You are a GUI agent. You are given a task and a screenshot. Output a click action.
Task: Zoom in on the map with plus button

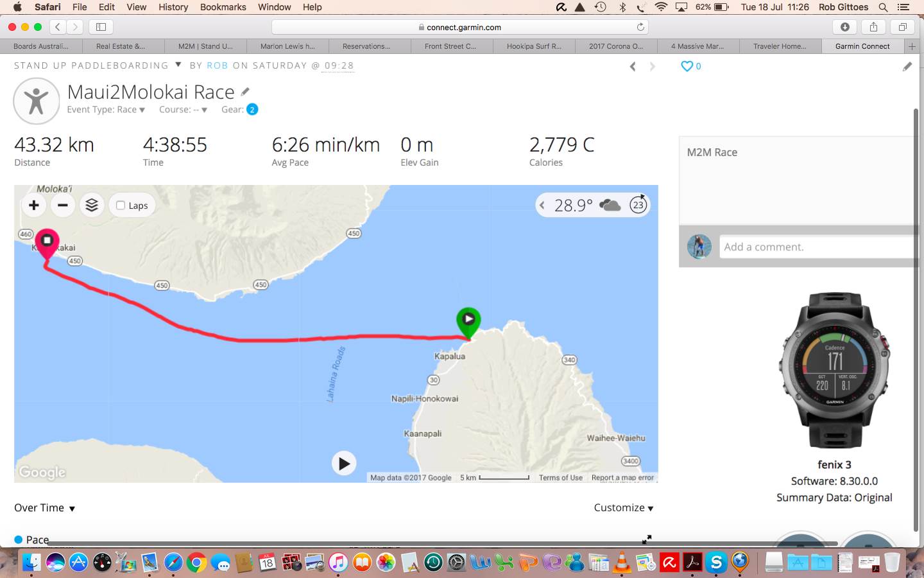pyautogui.click(x=34, y=206)
